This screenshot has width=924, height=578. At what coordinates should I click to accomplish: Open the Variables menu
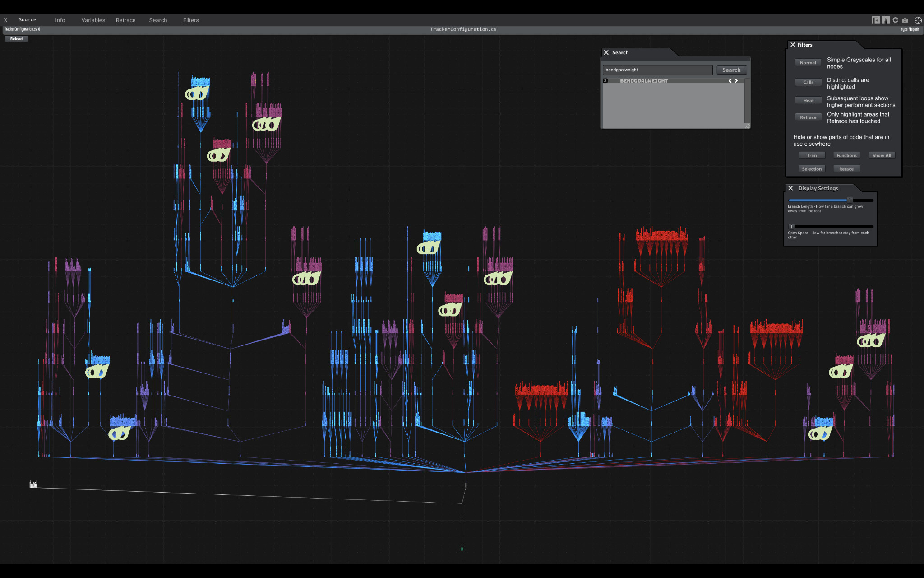pyautogui.click(x=93, y=20)
